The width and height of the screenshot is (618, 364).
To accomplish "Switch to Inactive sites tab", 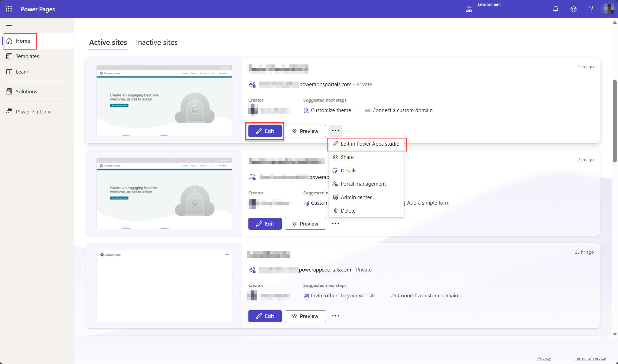I will 157,42.
